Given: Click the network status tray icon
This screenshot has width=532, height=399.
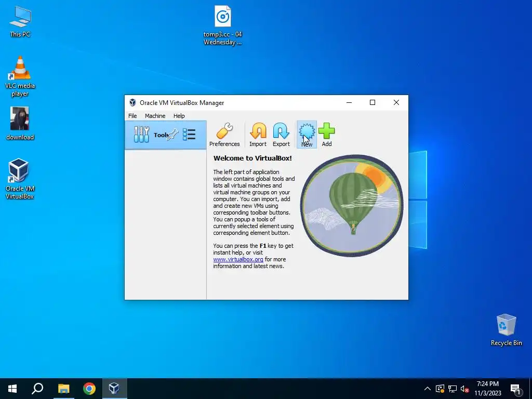Looking at the screenshot, I should [x=453, y=389].
